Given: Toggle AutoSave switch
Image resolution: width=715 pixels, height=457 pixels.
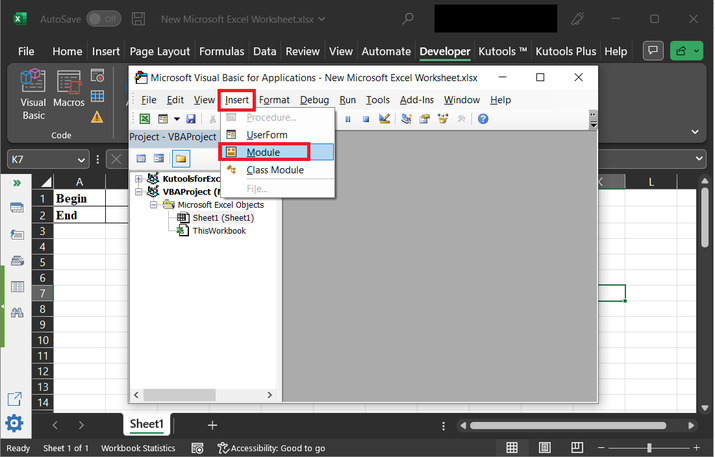Looking at the screenshot, I should [x=104, y=19].
